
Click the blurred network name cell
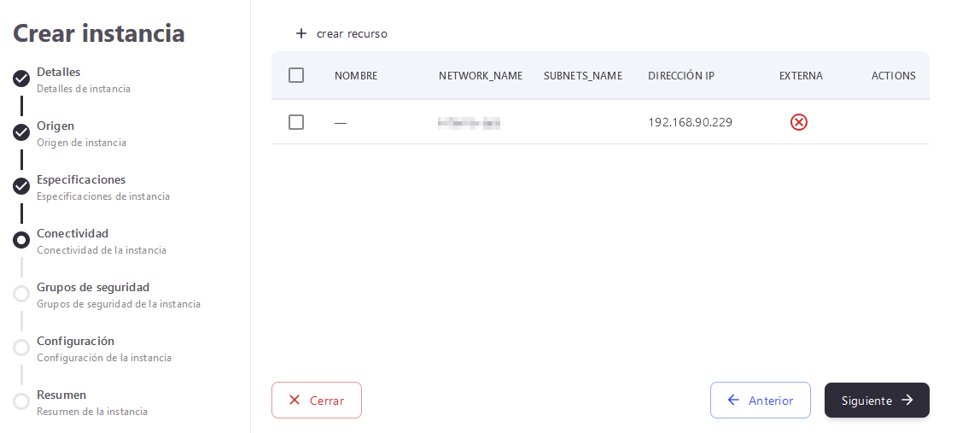(x=469, y=123)
